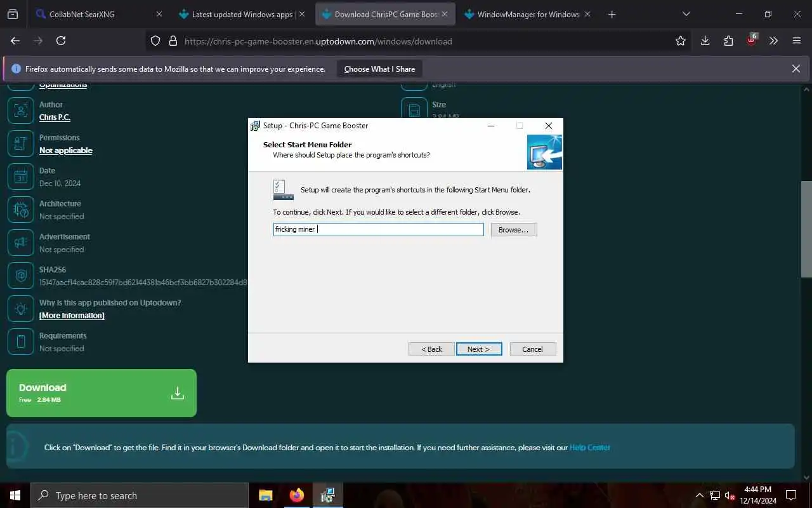
Task: Open the Chris P.C. author link
Action: [x=55, y=117]
